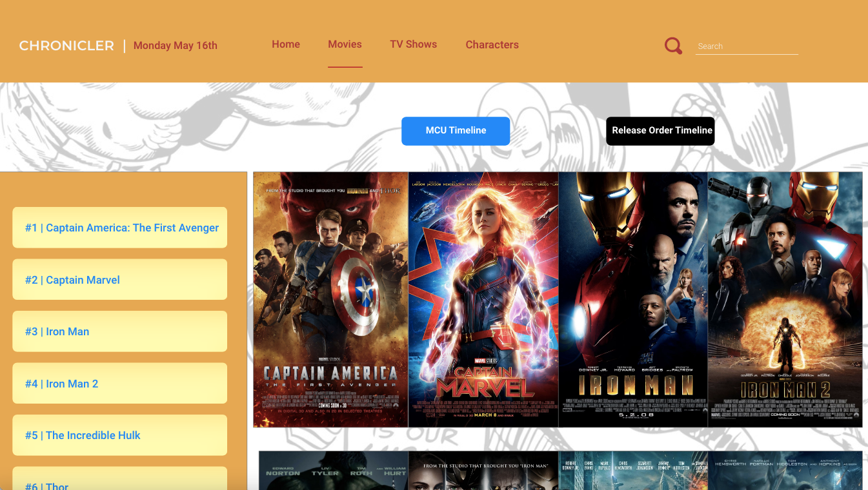Select #2 Captain Marvel list entry
Viewport: 868px width, 490px height.
point(120,280)
